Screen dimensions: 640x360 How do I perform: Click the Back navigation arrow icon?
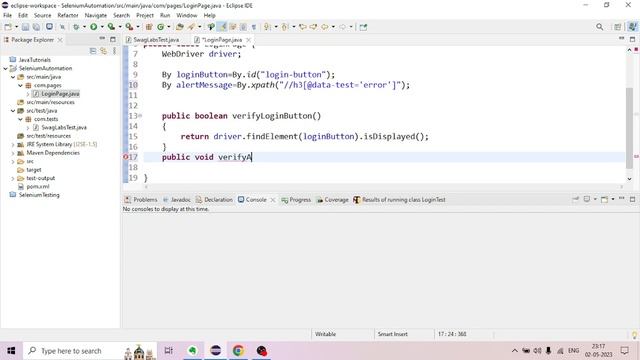(x=324, y=27)
